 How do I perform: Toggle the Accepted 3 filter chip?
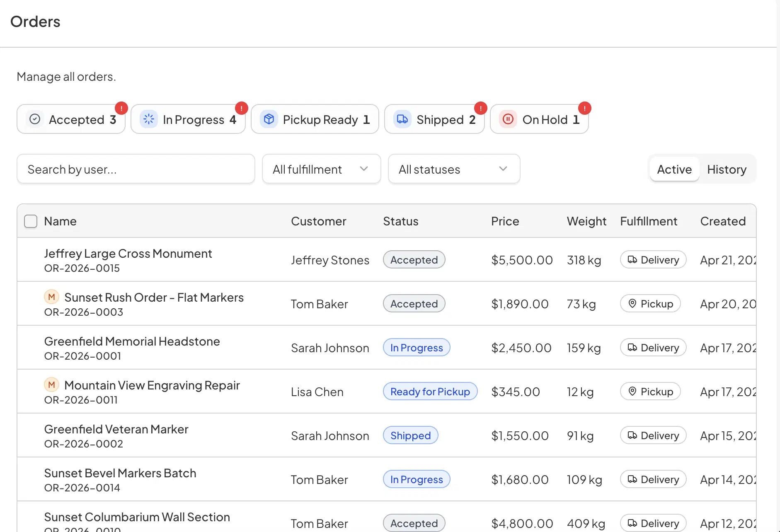click(71, 119)
